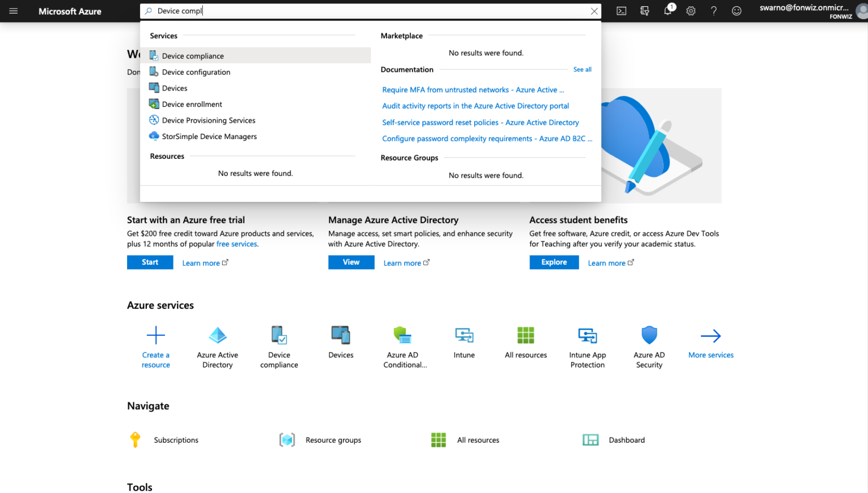Open the portal hamburger menu
Image resolution: width=868 pixels, height=493 pixels.
click(x=14, y=11)
